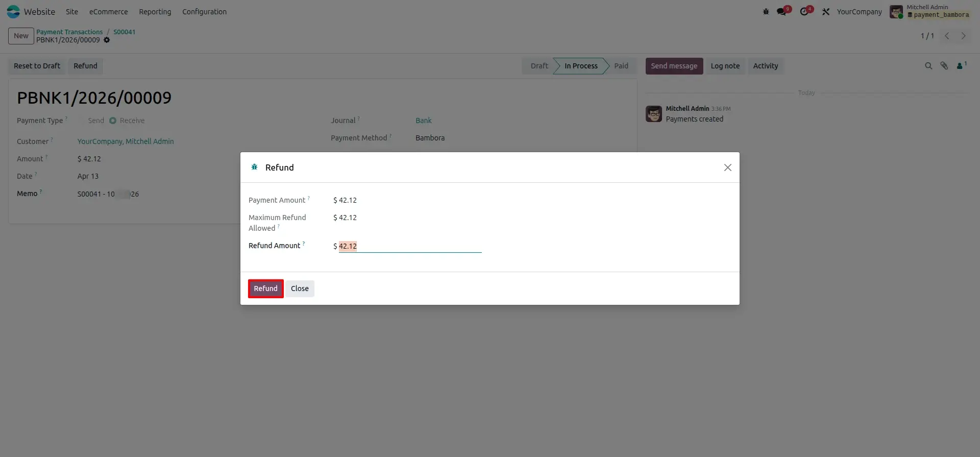Open attachments paperclip icon in chatter
This screenshot has width=980, height=457.
pyautogui.click(x=944, y=66)
